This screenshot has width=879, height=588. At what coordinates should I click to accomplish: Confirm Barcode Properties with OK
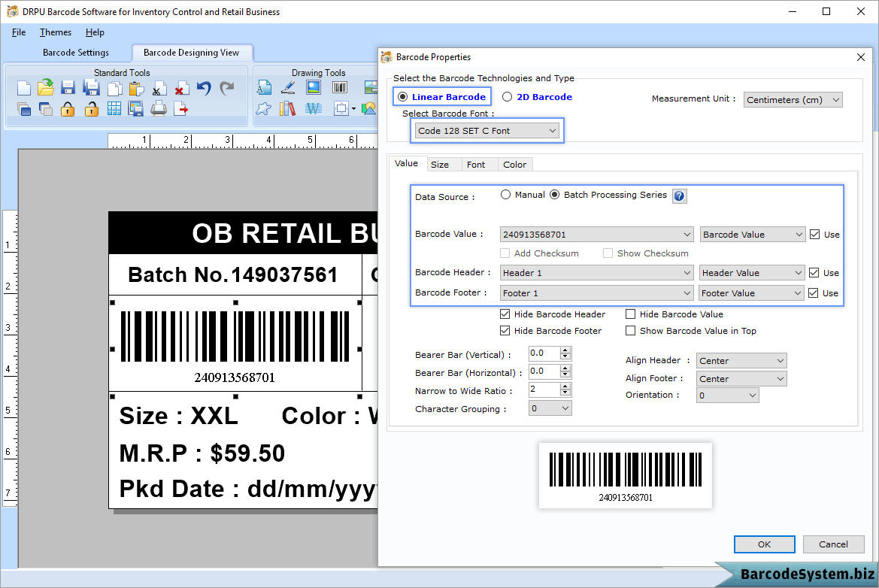tap(764, 544)
